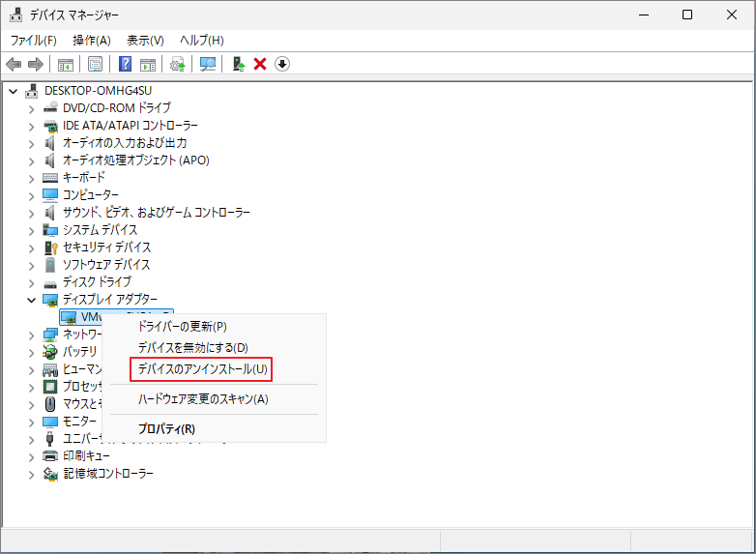The height and width of the screenshot is (554, 756).
Task: Open the 表示(V) menu
Action: click(145, 41)
